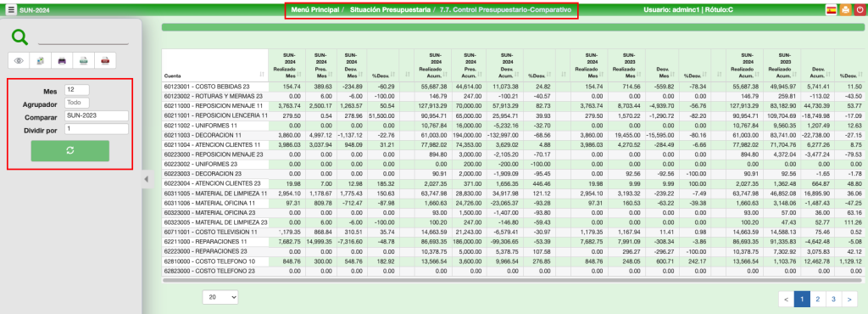868x314 pixels.
Task: Go to page 1 in pagination
Action: click(801, 299)
